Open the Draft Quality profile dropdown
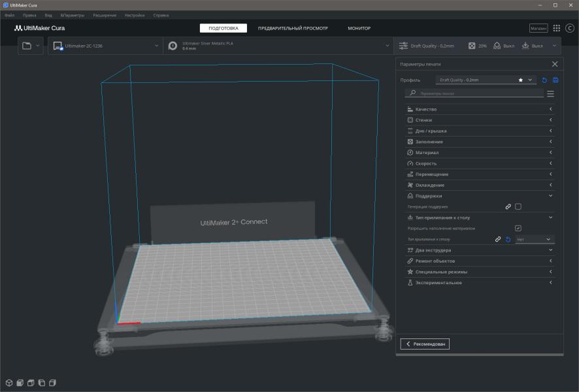579x392 pixels. coord(486,80)
